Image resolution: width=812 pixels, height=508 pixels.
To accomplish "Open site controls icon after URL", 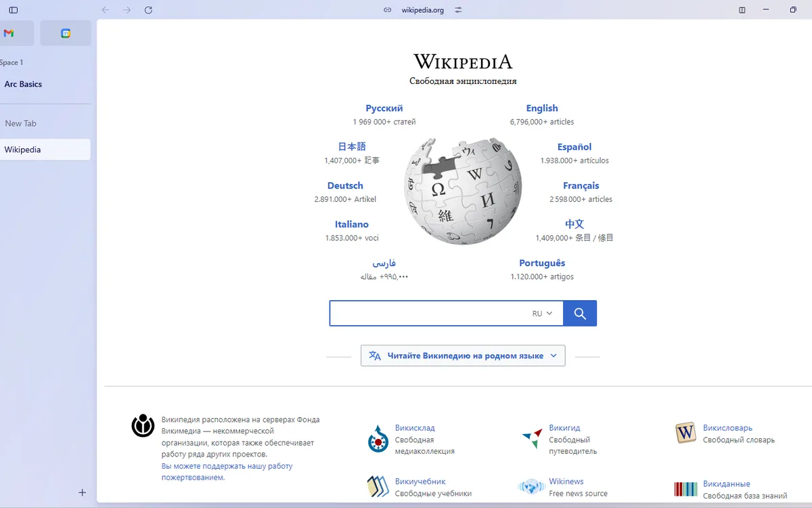I will point(458,10).
